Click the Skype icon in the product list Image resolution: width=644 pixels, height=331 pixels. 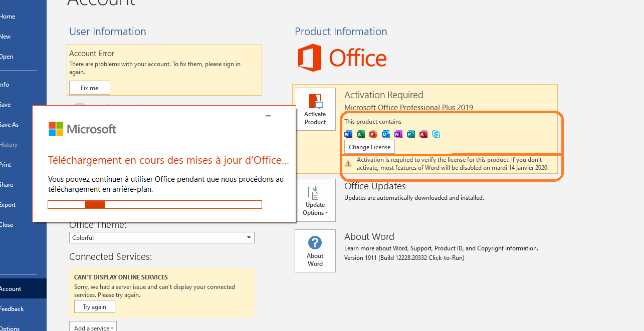coord(436,134)
